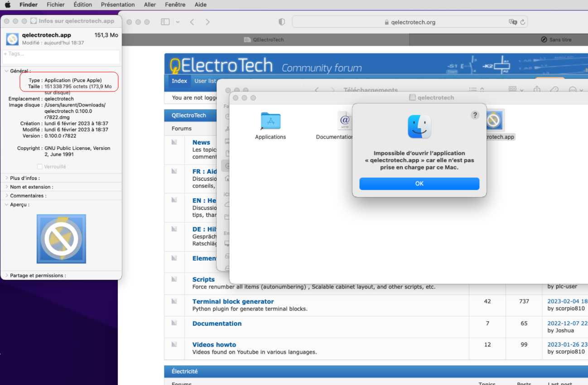
Task: Open the Aide menu
Action: pyautogui.click(x=200, y=5)
